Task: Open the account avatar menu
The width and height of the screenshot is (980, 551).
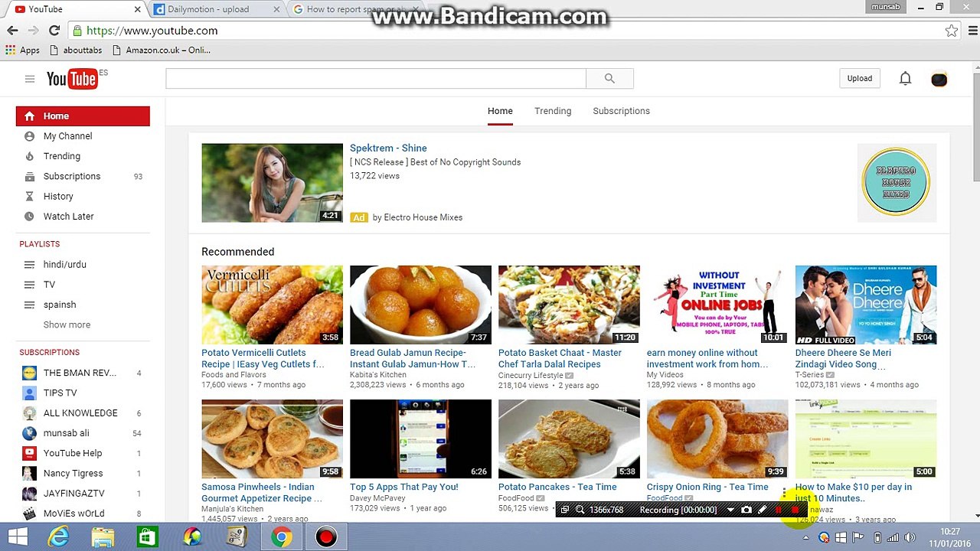Action: coord(939,79)
